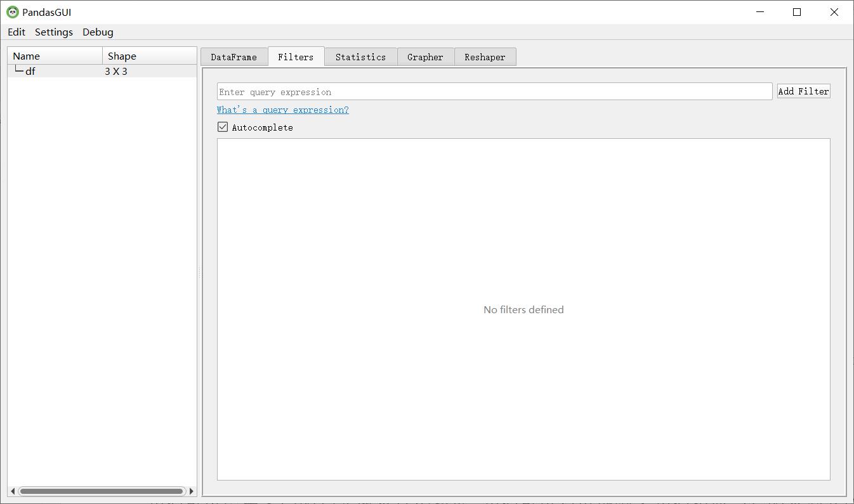This screenshot has width=854, height=504.
Task: Click the PandasGUI panda icon
Action: 13,12
